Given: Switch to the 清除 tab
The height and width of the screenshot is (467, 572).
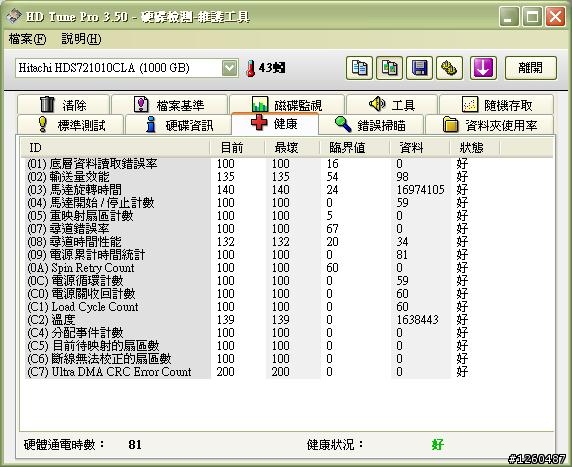Looking at the screenshot, I should click(63, 105).
